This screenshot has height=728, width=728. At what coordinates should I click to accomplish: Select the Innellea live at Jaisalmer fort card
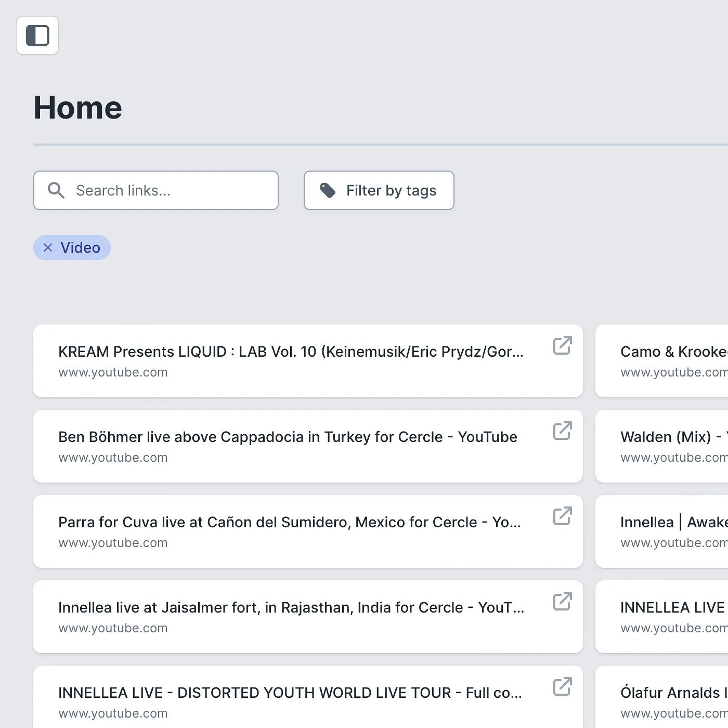pyautogui.click(x=308, y=617)
